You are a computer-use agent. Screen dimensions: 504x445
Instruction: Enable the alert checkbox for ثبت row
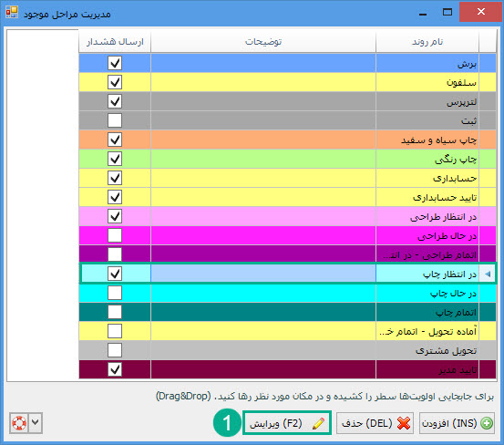[x=115, y=120]
